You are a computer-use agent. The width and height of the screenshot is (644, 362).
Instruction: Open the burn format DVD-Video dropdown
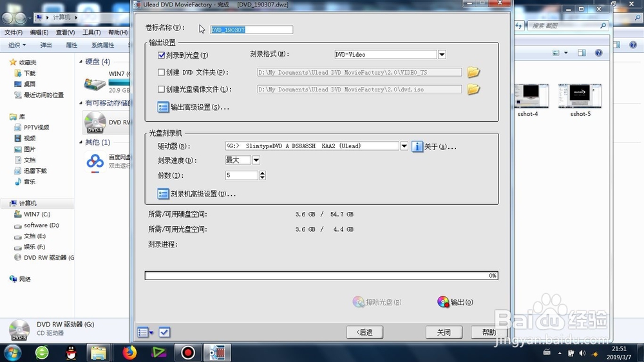click(442, 54)
